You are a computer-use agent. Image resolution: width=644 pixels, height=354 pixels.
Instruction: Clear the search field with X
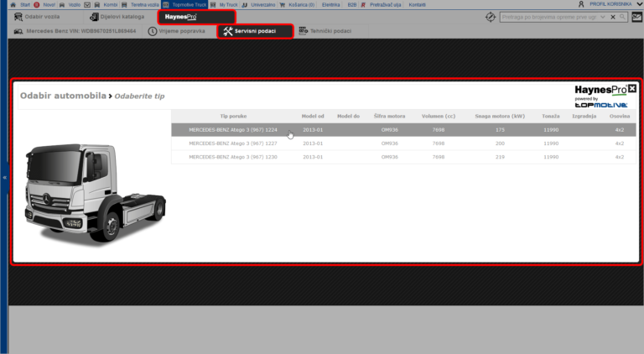tap(613, 18)
